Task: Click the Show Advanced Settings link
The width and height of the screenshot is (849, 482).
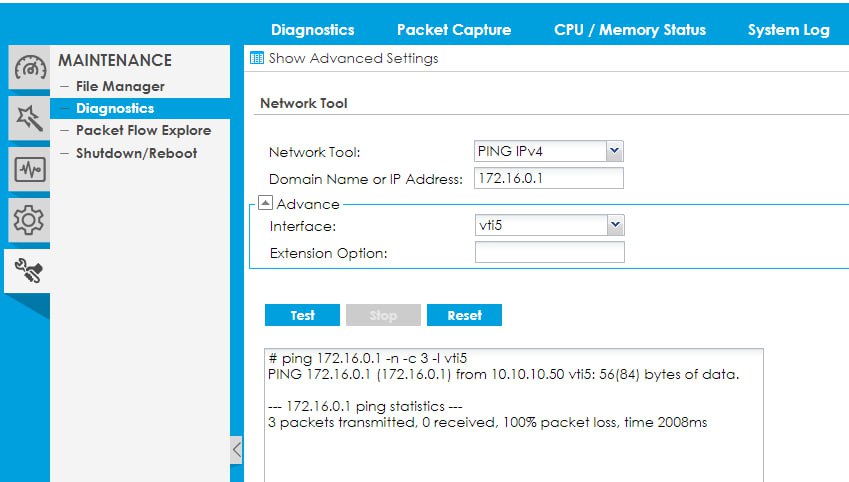Action: pyautogui.click(x=353, y=58)
